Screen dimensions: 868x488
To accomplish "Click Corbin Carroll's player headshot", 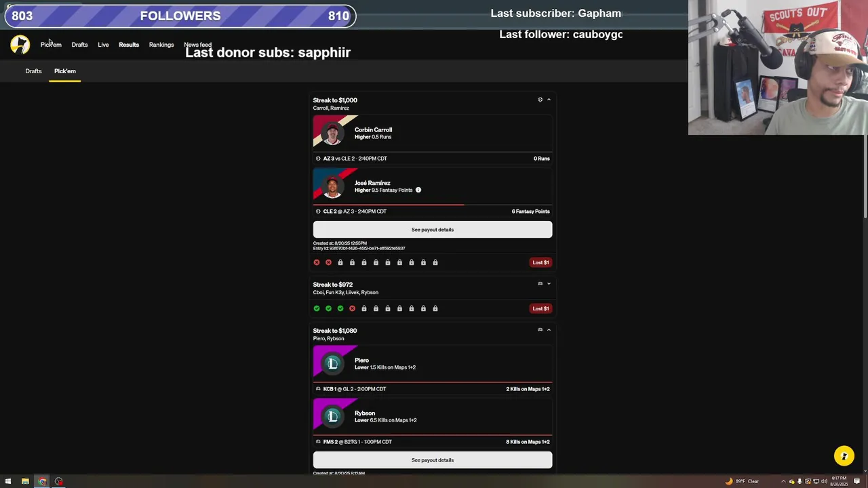I will pos(332,134).
